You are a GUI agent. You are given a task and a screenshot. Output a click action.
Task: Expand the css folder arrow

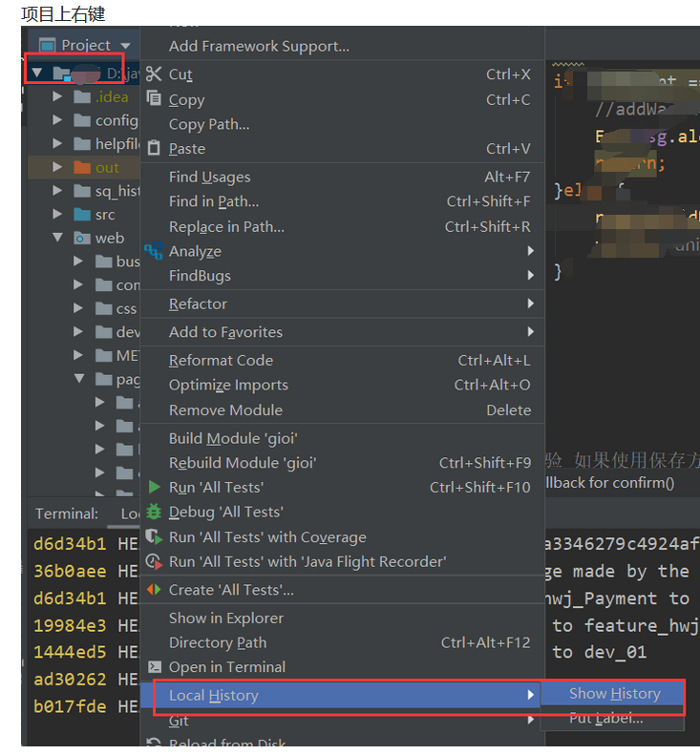point(78,307)
